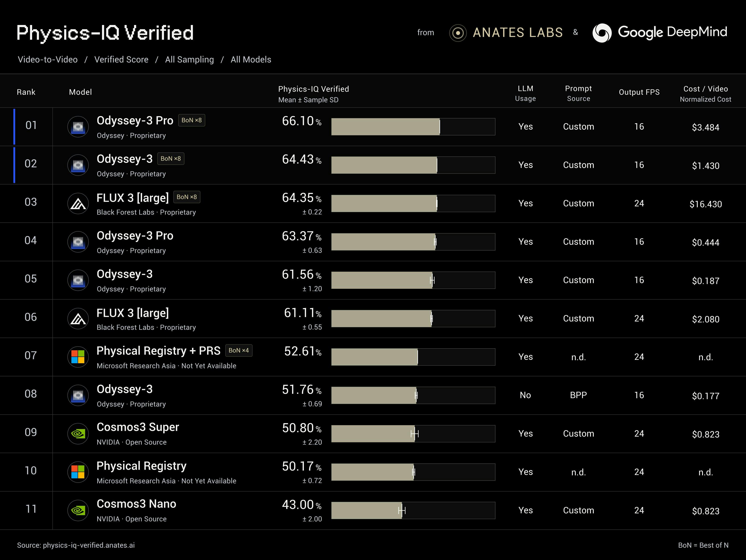Click the Microsoft logo beside Physical Registry + PRS
Viewport: 746px width, 560px height.
78,357
